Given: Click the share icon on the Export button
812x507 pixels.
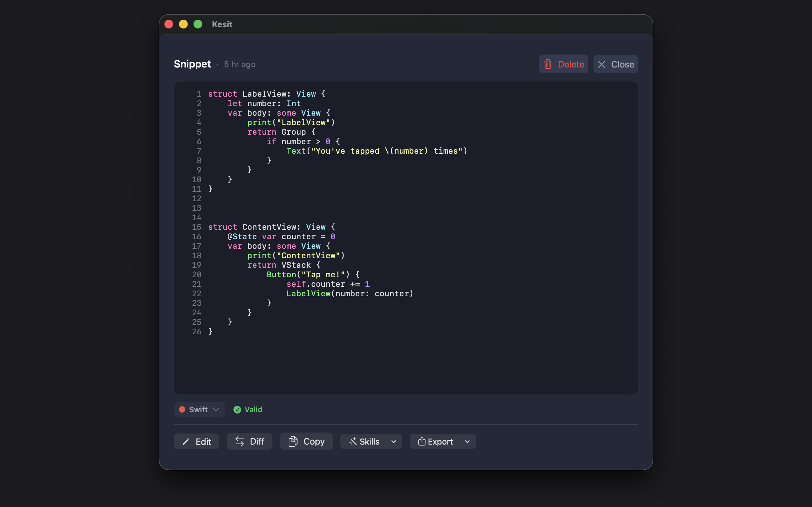Looking at the screenshot, I should pos(422,441).
